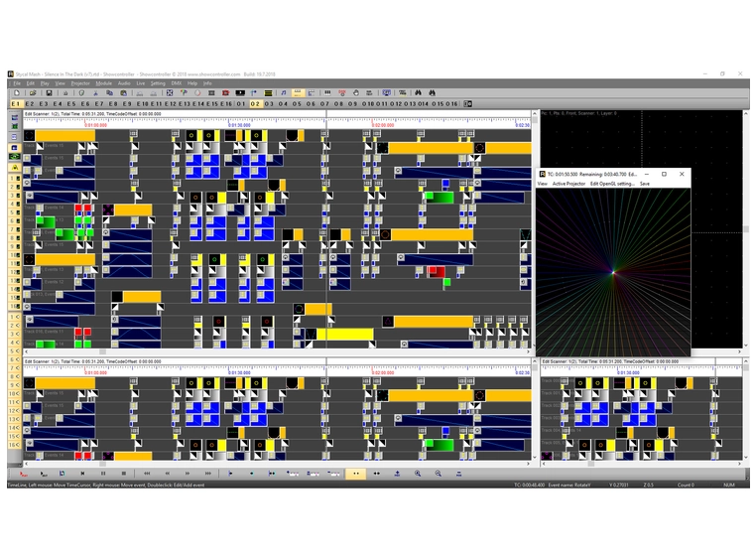Click the copy icon in the toolbar
This screenshot has width=756, height=558.
tap(109, 92)
